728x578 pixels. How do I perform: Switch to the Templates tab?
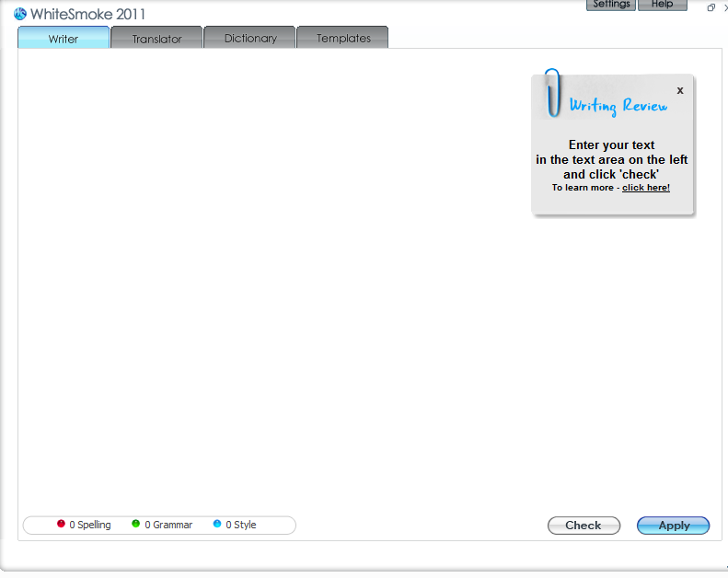tap(342, 38)
